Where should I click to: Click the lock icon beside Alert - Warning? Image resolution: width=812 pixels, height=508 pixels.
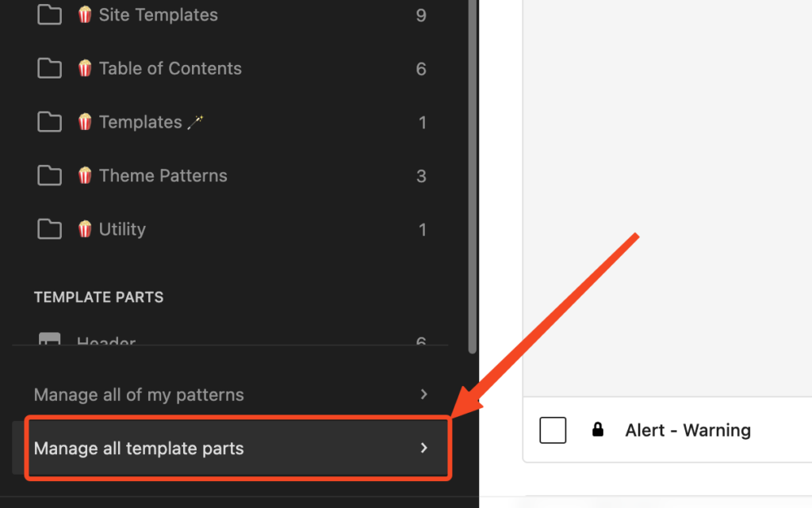[x=598, y=430]
